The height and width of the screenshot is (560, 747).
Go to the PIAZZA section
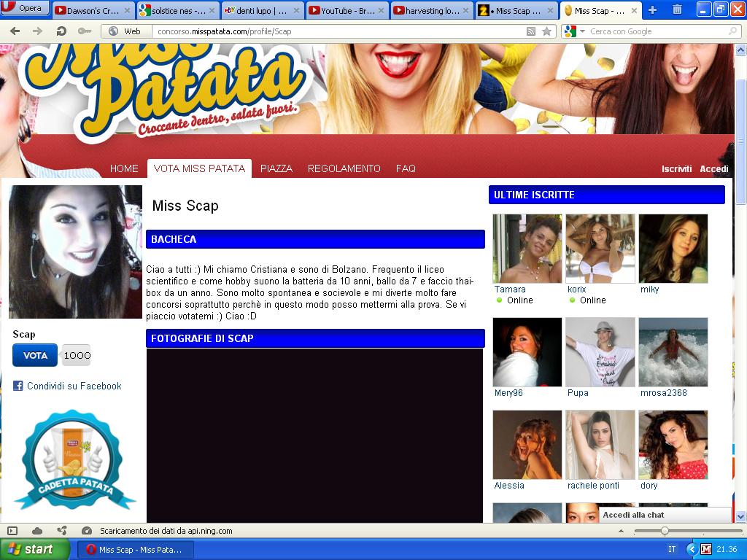click(276, 168)
